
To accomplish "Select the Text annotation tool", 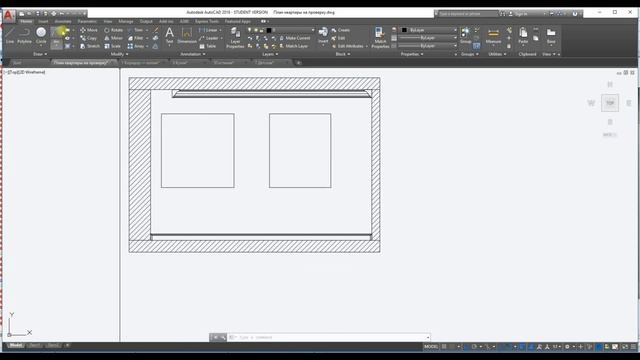I will [169, 36].
